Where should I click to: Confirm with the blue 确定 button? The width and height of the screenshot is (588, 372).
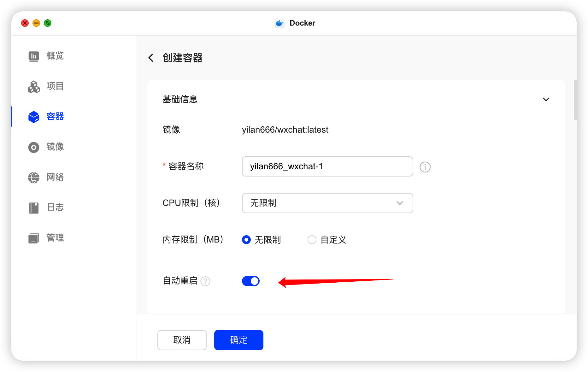pos(239,340)
